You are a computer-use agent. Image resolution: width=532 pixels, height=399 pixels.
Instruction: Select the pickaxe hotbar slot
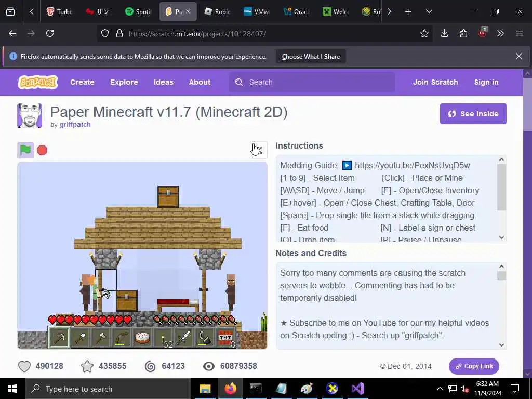(59, 338)
